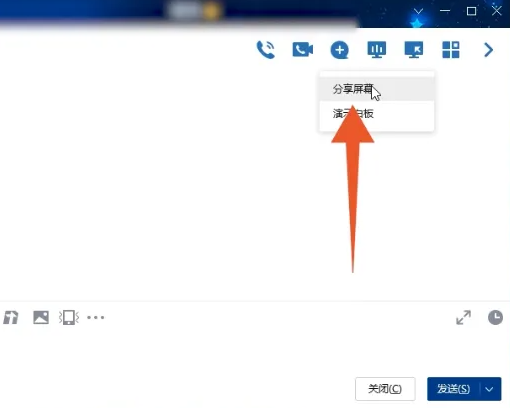The height and width of the screenshot is (408, 510).
Task: Expand the input box to full size
Action: tap(464, 317)
